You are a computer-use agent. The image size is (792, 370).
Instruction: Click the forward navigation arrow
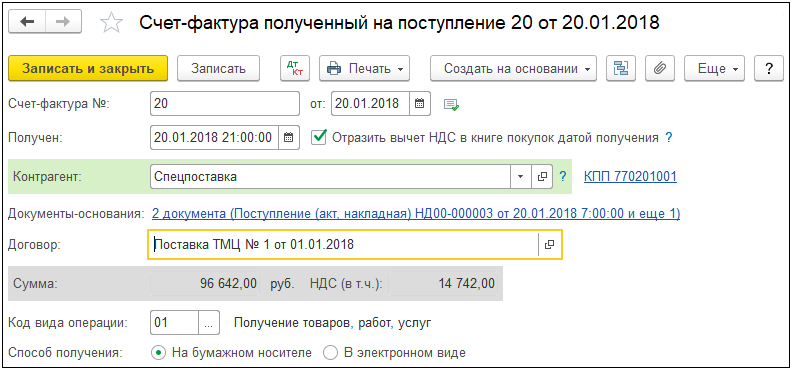[64, 23]
